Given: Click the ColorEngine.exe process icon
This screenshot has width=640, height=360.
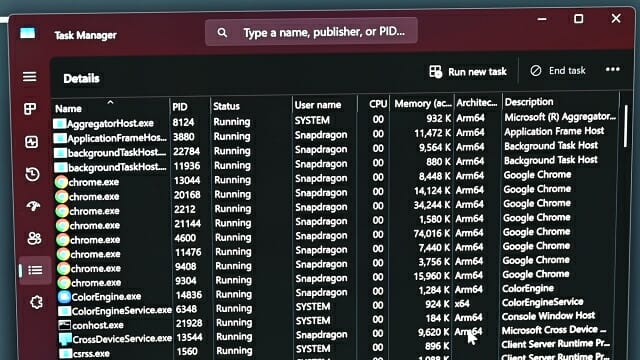Looking at the screenshot, I should pyautogui.click(x=64, y=297).
